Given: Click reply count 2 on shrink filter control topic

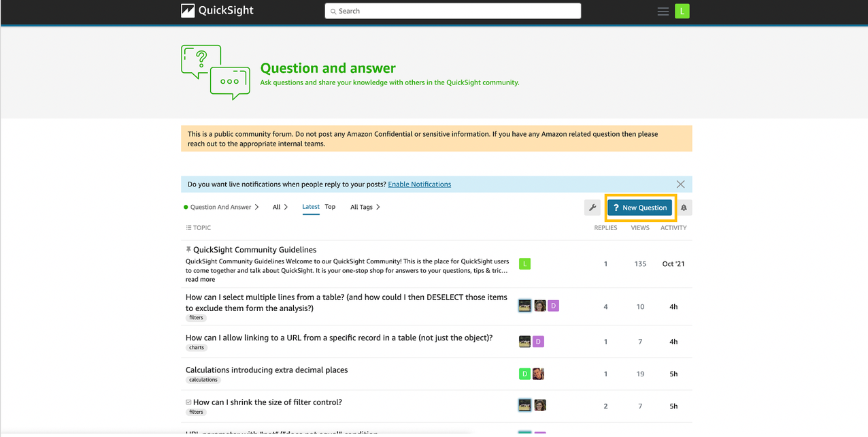Looking at the screenshot, I should [605, 406].
